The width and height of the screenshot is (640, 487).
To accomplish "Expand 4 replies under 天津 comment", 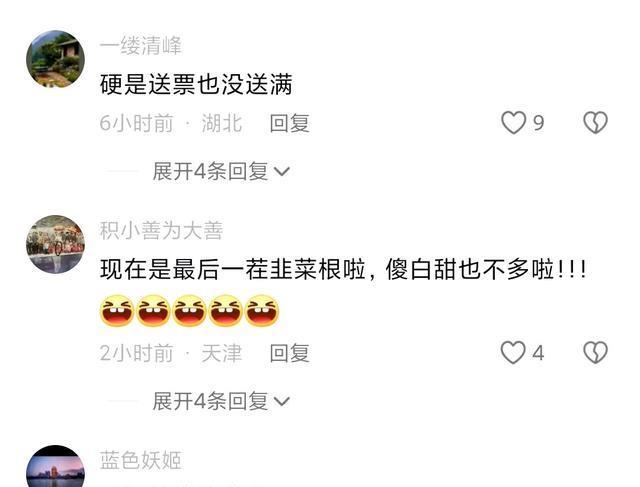I will tap(221, 401).
